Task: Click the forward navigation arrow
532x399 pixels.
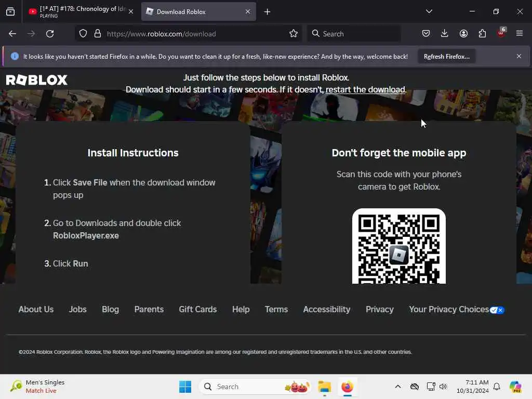Action: (x=31, y=34)
